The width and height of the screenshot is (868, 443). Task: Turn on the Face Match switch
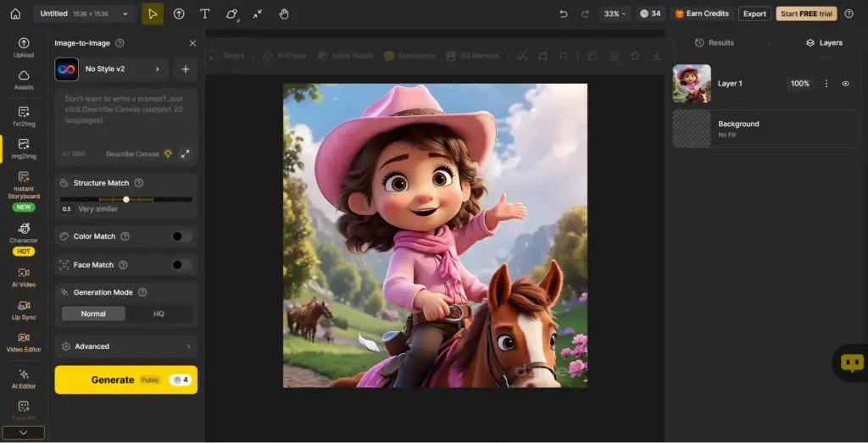tap(181, 265)
